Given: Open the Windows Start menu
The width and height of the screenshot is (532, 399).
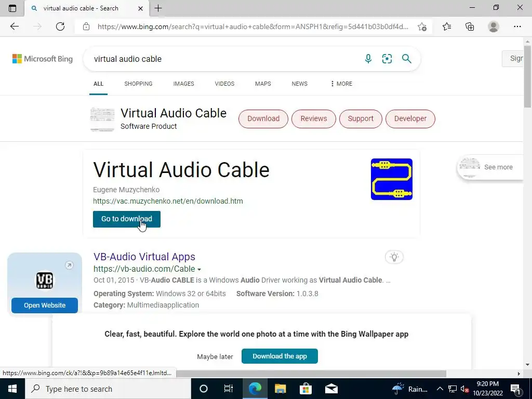Looking at the screenshot, I should pos(12,389).
